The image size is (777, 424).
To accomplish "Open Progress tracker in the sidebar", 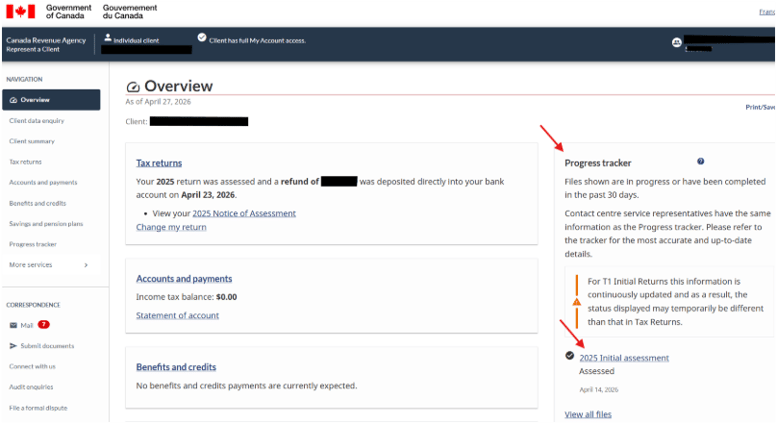I will pyautogui.click(x=33, y=244).
